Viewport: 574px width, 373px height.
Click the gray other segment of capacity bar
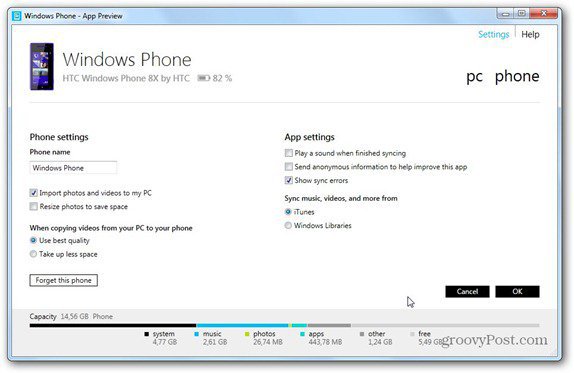click(x=329, y=325)
